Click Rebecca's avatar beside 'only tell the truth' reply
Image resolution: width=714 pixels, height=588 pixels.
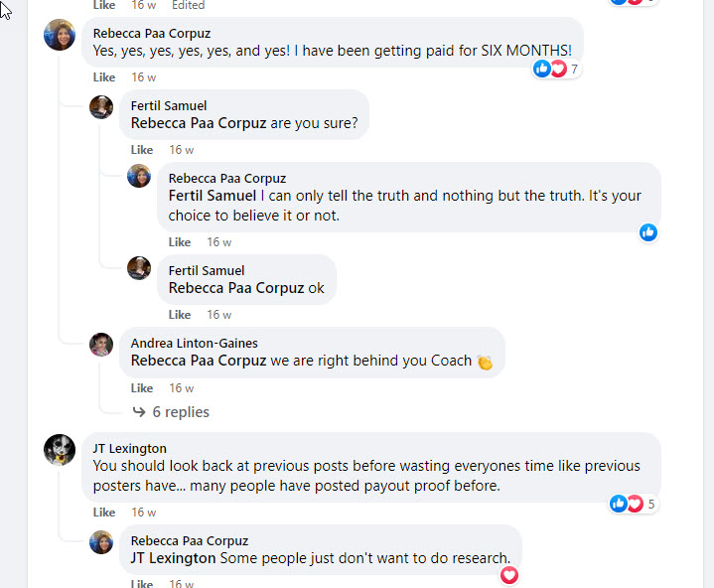(x=139, y=176)
